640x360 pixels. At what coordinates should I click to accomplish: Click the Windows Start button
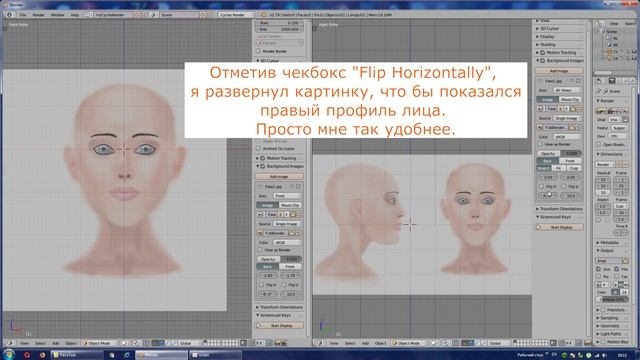click(x=9, y=355)
